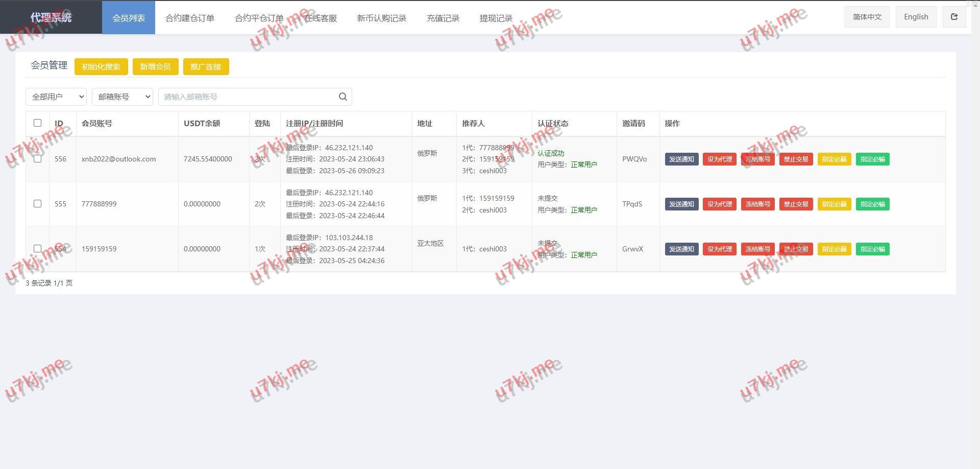The height and width of the screenshot is (469, 980).
Task: Click the logout icon in top-right corner
Action: (x=953, y=17)
